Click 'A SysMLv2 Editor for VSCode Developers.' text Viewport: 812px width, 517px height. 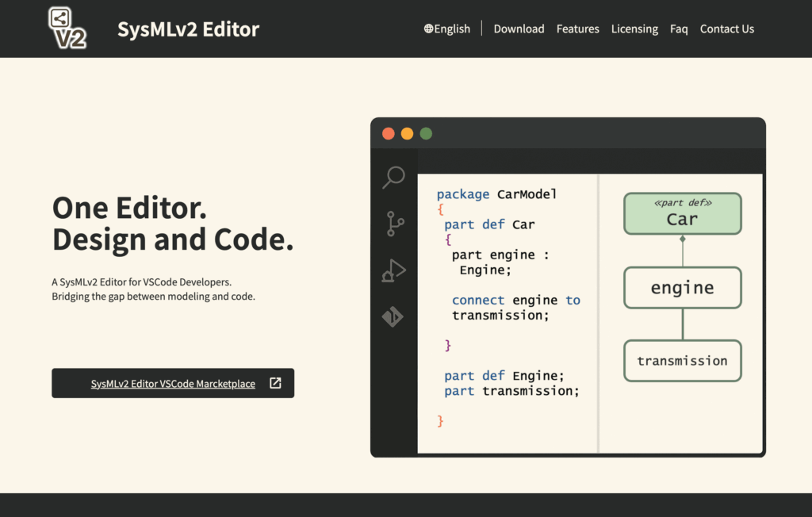point(141,281)
